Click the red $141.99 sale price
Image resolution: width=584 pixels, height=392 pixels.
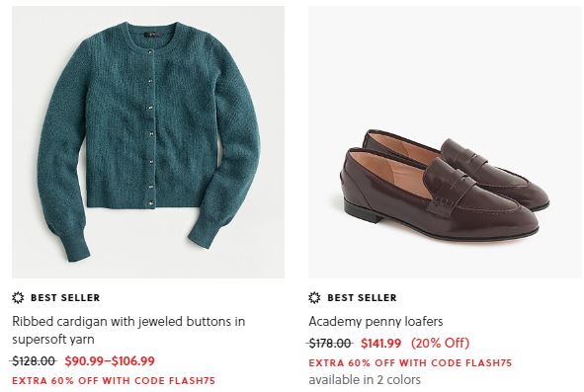click(x=381, y=343)
